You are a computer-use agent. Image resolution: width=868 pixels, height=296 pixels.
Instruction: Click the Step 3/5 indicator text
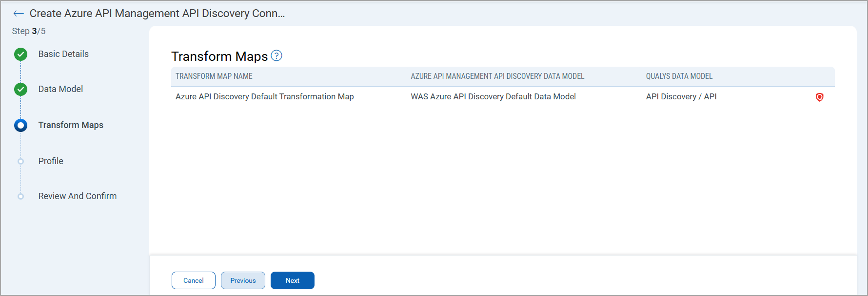click(29, 31)
